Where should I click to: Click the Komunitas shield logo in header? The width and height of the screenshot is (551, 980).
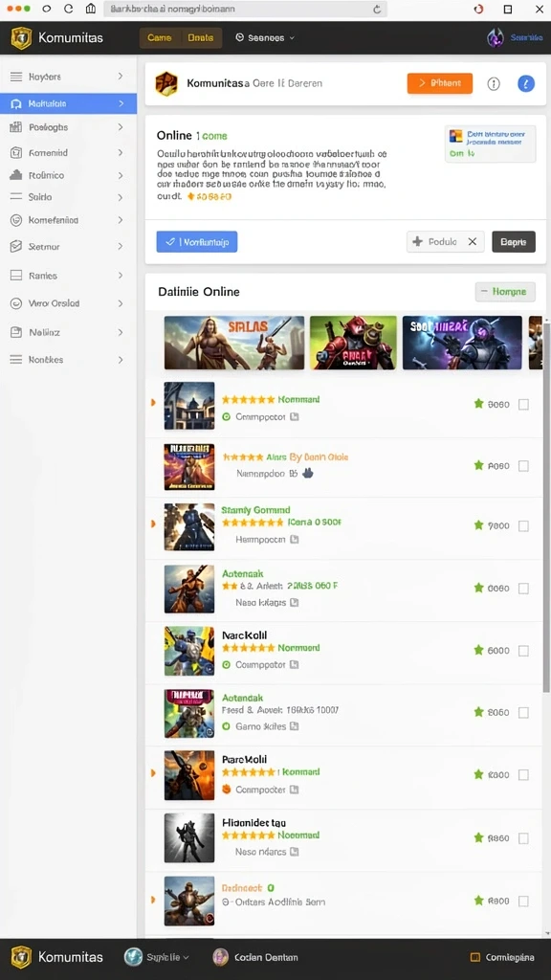coord(21,38)
